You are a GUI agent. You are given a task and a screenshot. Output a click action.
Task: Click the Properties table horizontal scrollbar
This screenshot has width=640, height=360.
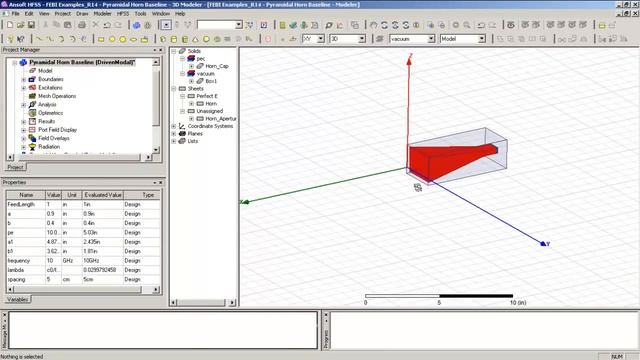(x=82, y=289)
